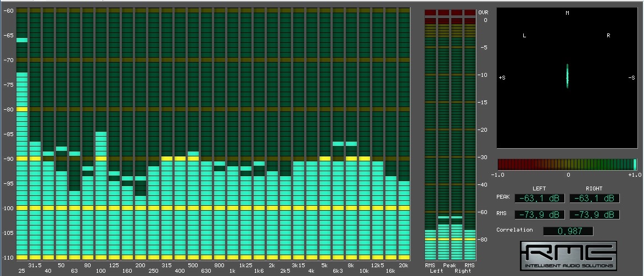Click the '-20' level meter scale label
Screen dimensions: 644x276
point(482,130)
